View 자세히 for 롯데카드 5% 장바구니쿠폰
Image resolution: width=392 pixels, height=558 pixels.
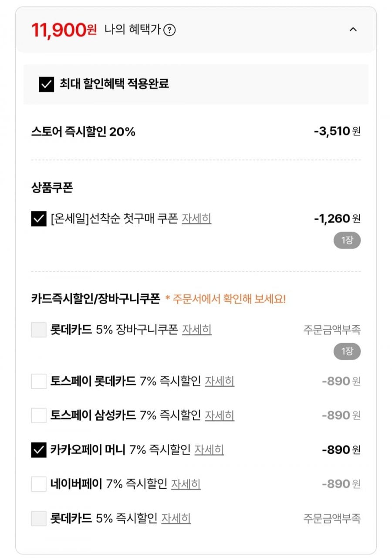[197, 330]
